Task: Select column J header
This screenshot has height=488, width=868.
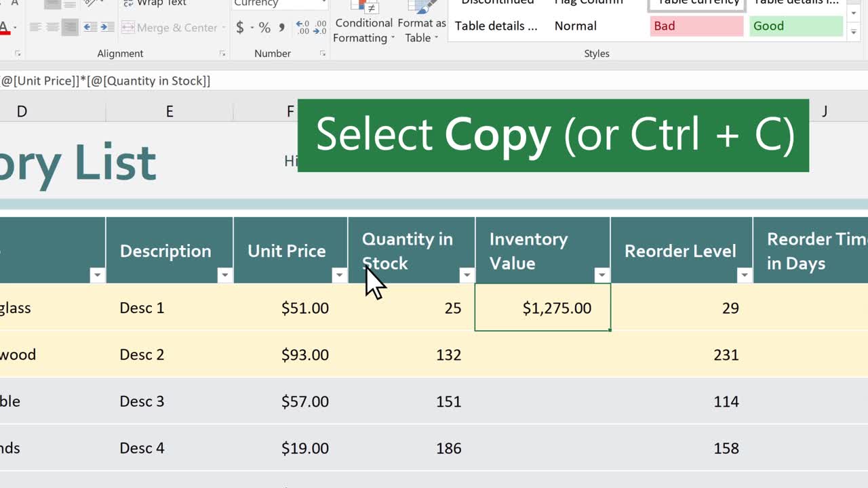Action: pos(825,112)
